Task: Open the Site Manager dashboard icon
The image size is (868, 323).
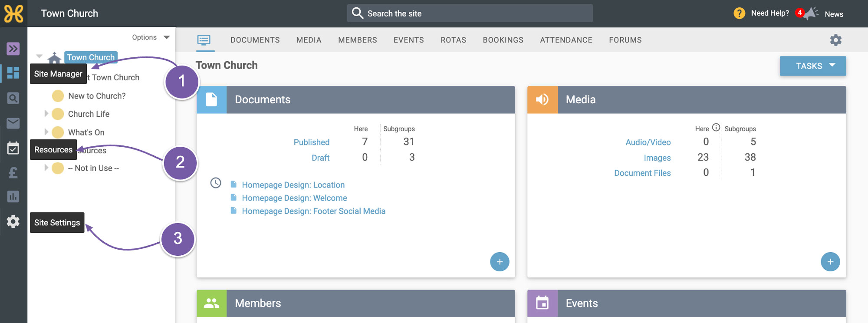Action: [x=13, y=73]
